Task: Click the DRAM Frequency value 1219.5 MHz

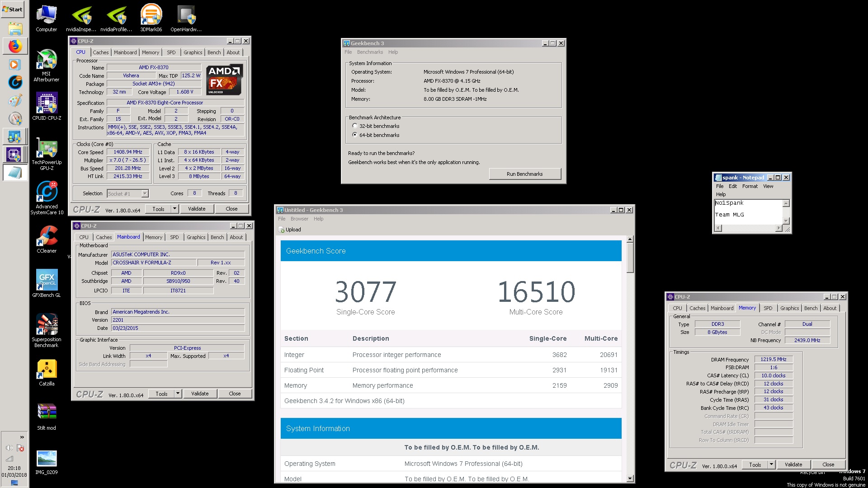Action: 773,359
